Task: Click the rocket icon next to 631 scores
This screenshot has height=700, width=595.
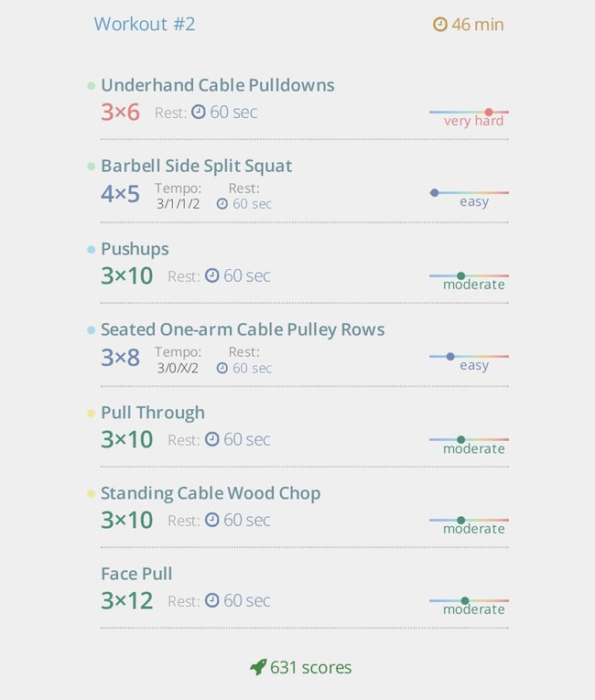Action: pyautogui.click(x=258, y=667)
